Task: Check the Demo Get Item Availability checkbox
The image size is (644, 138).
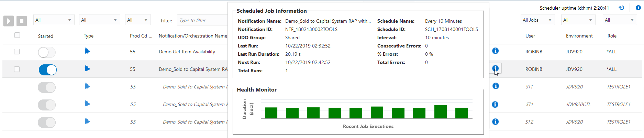Action: click(17, 52)
